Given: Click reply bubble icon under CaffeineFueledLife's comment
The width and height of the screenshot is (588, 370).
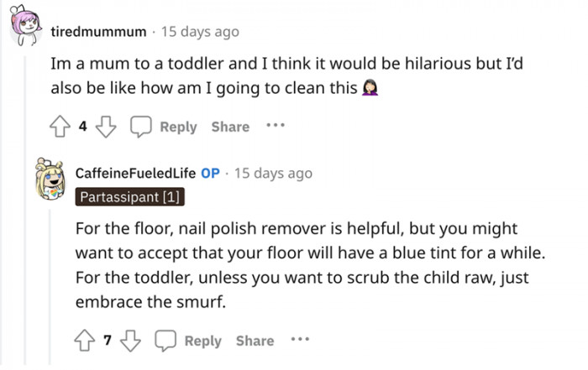Looking at the screenshot, I should (x=165, y=340).
